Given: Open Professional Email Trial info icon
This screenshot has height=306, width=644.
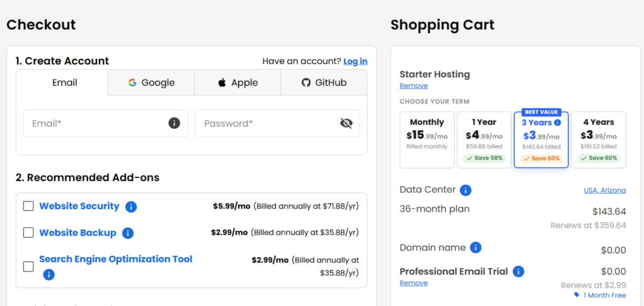Looking at the screenshot, I should coord(518,271).
